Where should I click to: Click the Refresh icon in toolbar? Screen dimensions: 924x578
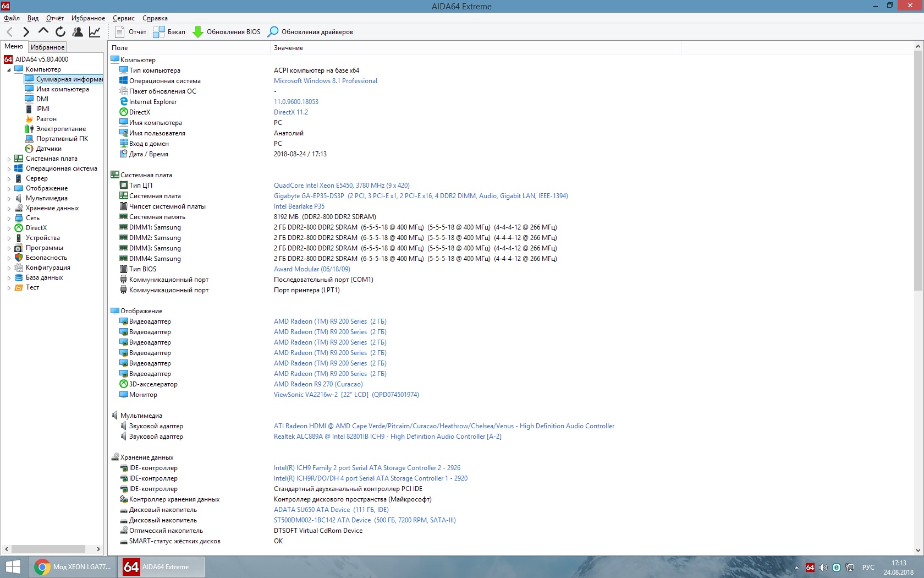click(61, 32)
